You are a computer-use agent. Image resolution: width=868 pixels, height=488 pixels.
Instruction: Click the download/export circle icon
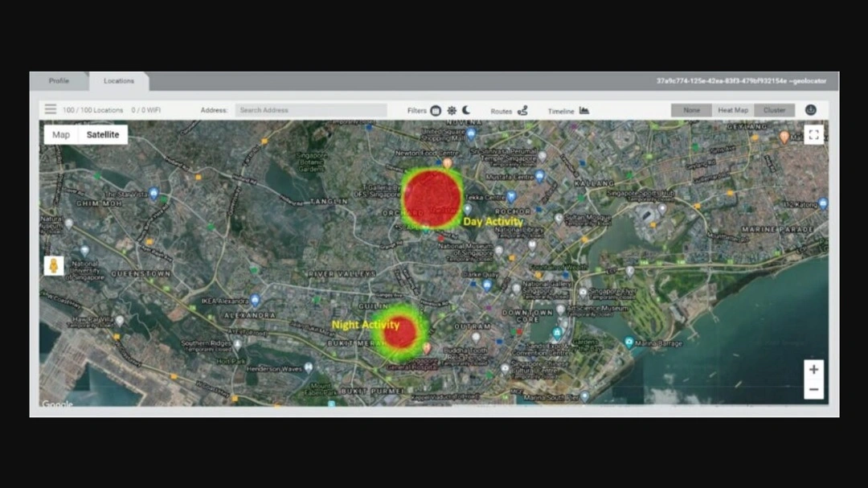point(811,110)
